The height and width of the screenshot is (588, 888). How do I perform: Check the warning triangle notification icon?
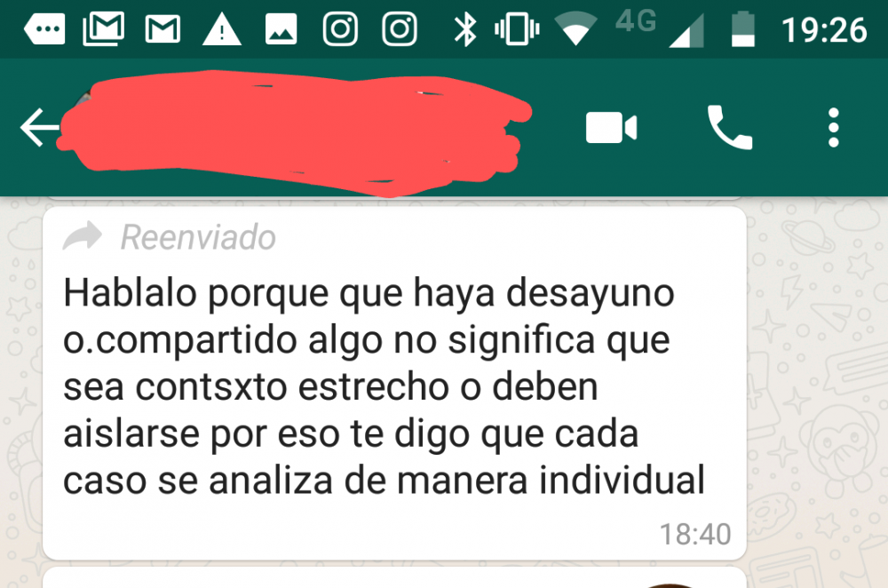tap(222, 29)
